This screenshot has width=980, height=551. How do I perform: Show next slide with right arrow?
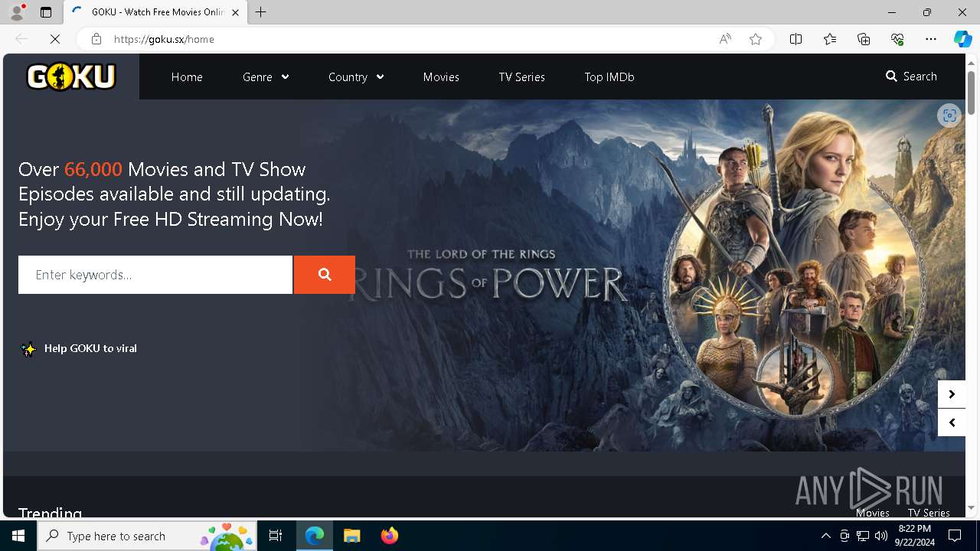tap(952, 394)
